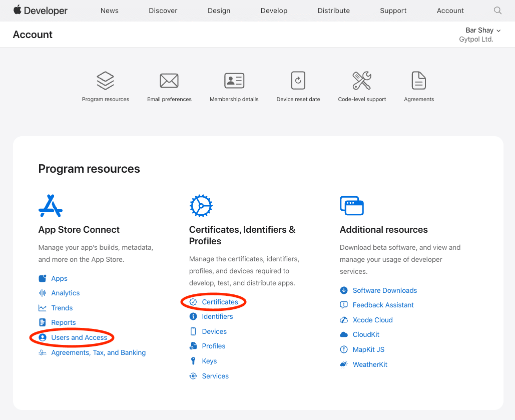The image size is (515, 420).
Task: Click the signature icon for Agreements, Tax
Action: 43,352
